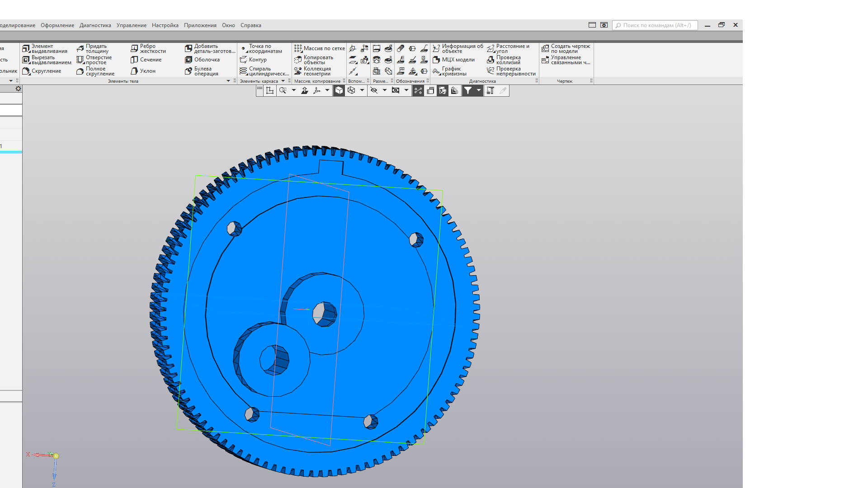This screenshot has height=488, width=868.
Task: Open Управление связанными чертежами
Action: (x=566, y=60)
